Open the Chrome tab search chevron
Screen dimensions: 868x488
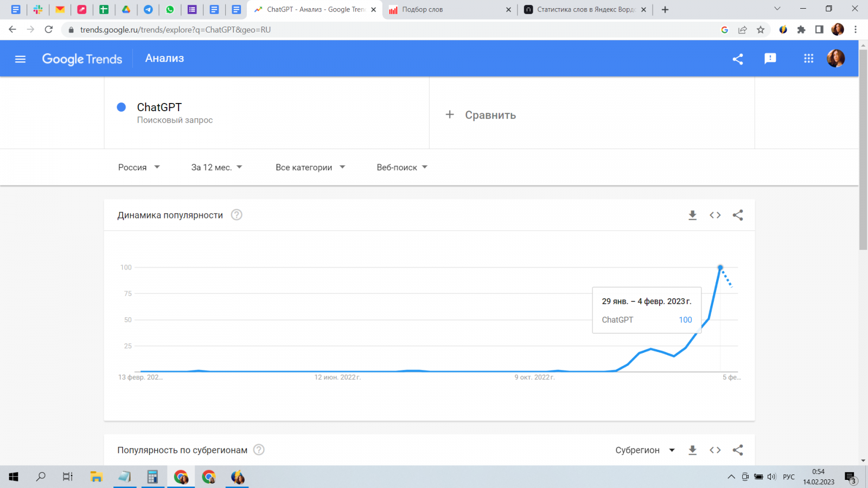coord(777,9)
